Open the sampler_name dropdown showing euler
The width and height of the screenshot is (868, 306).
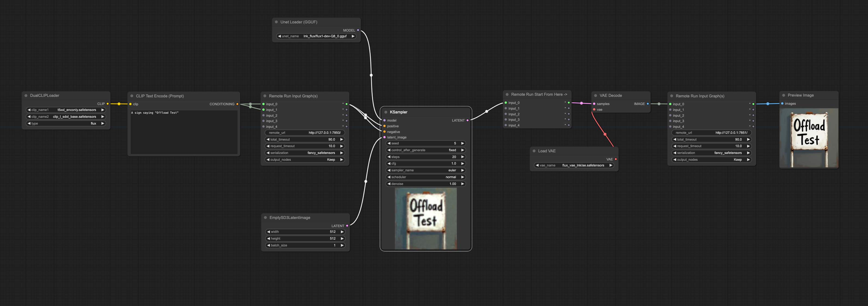click(426, 170)
